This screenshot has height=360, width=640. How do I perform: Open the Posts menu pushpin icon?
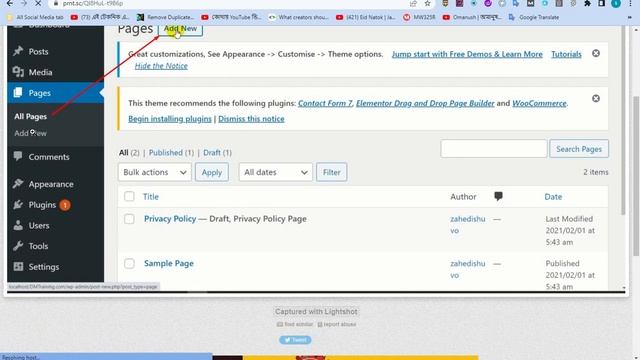[18, 51]
